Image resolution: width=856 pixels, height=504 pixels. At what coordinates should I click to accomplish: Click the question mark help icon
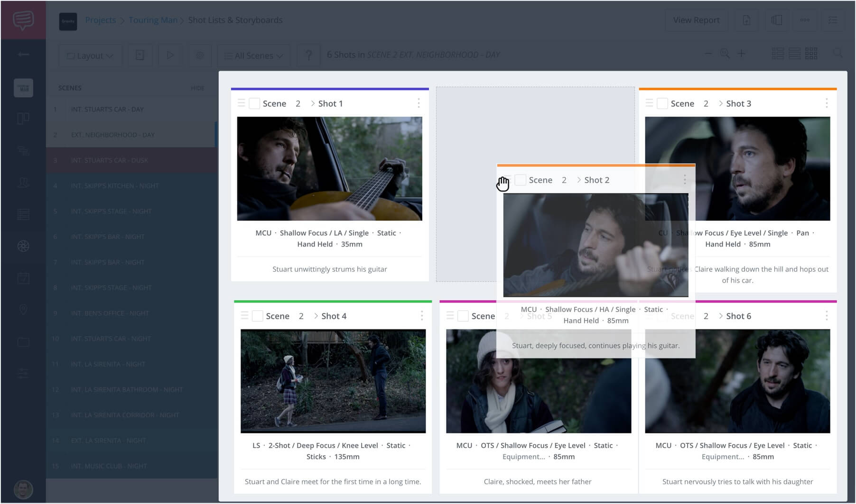tap(308, 55)
